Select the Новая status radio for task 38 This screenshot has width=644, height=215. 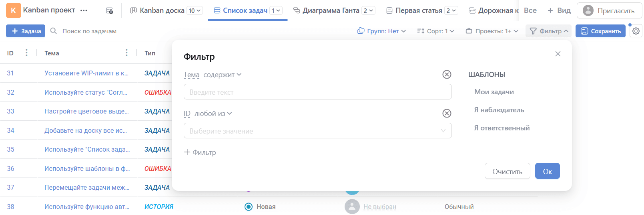click(249, 207)
